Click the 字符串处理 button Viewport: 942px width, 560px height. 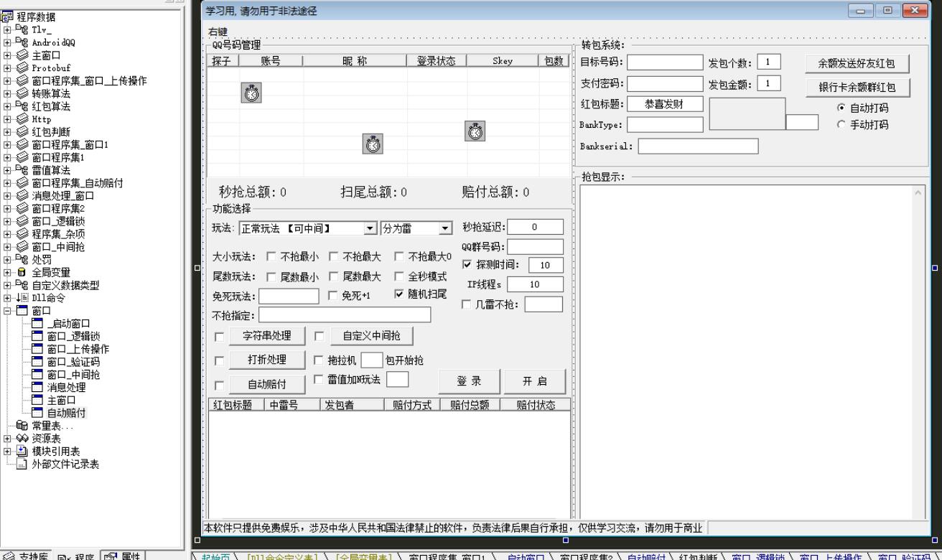pos(267,335)
